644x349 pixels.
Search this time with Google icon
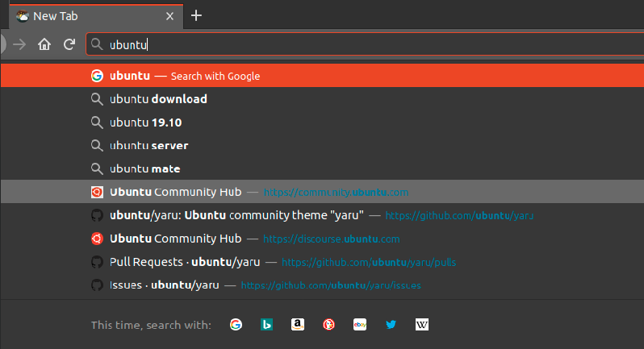click(236, 324)
